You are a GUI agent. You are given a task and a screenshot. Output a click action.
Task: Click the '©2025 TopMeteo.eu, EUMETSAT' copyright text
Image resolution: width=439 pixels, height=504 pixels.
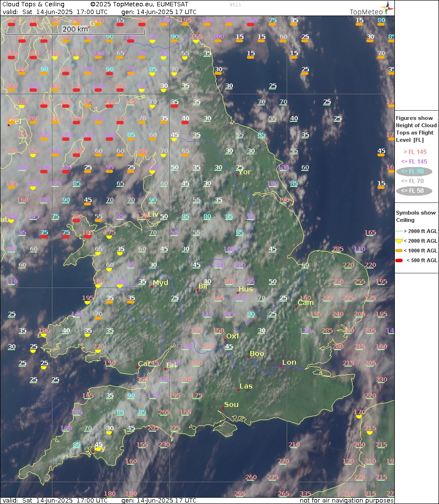[139, 4]
